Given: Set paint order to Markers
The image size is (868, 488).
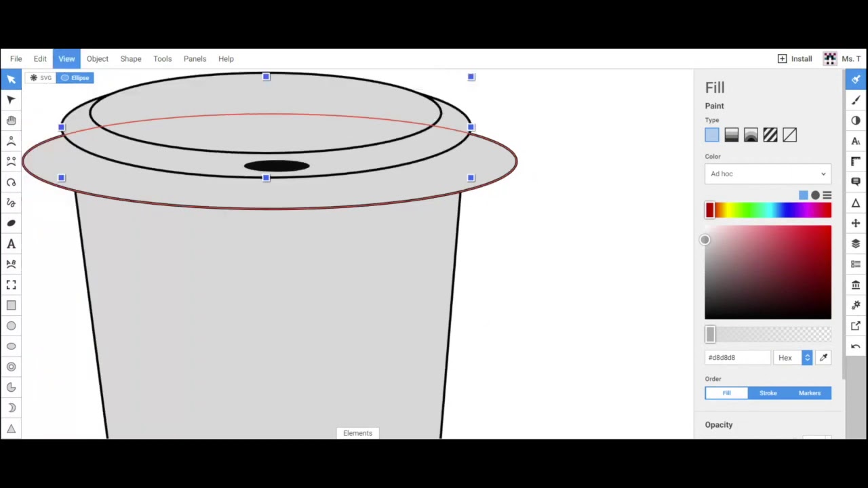Looking at the screenshot, I should click(810, 393).
